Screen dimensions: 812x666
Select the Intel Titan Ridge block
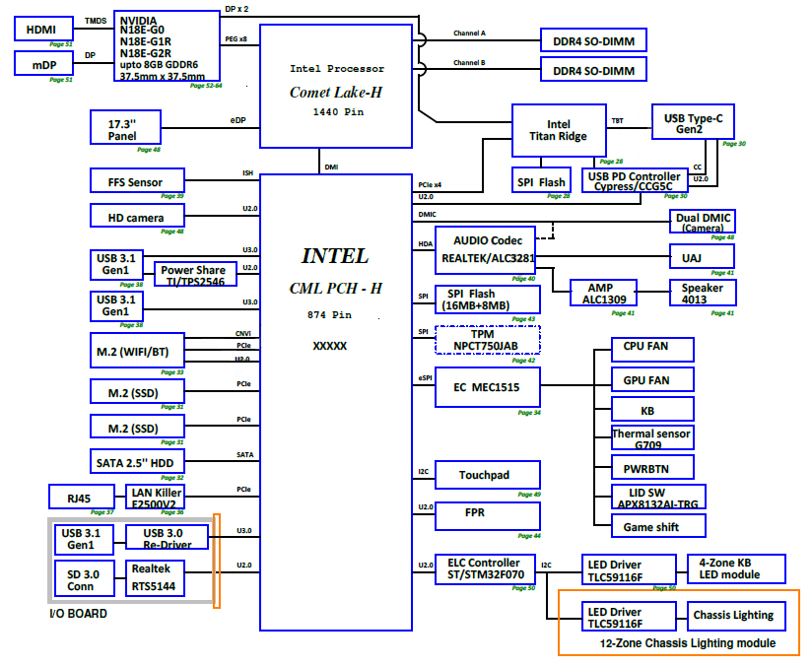coord(558,131)
